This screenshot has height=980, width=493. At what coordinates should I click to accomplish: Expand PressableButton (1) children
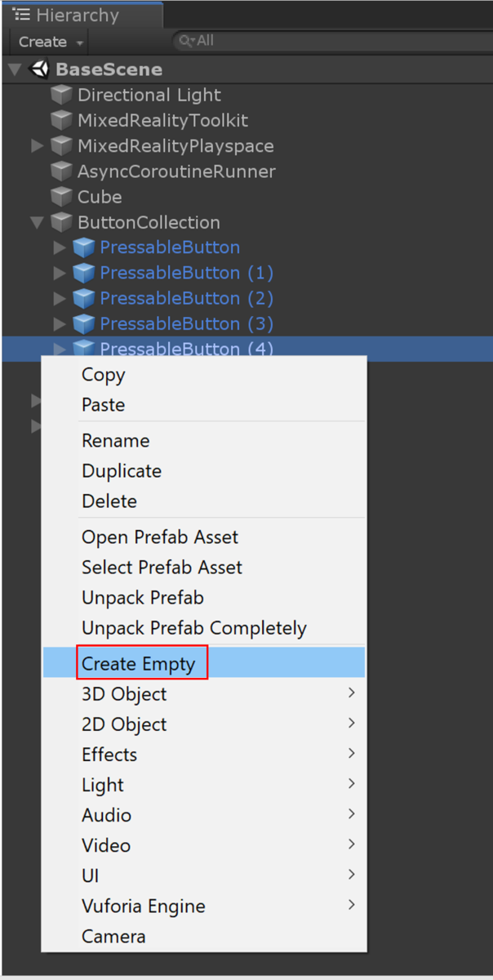[x=59, y=273]
